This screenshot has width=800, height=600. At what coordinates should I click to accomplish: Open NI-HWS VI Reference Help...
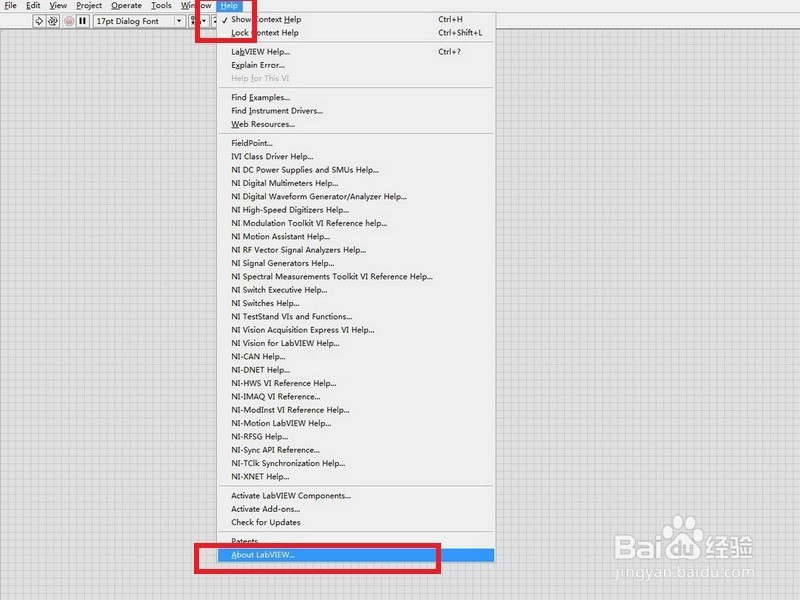pyautogui.click(x=356, y=383)
